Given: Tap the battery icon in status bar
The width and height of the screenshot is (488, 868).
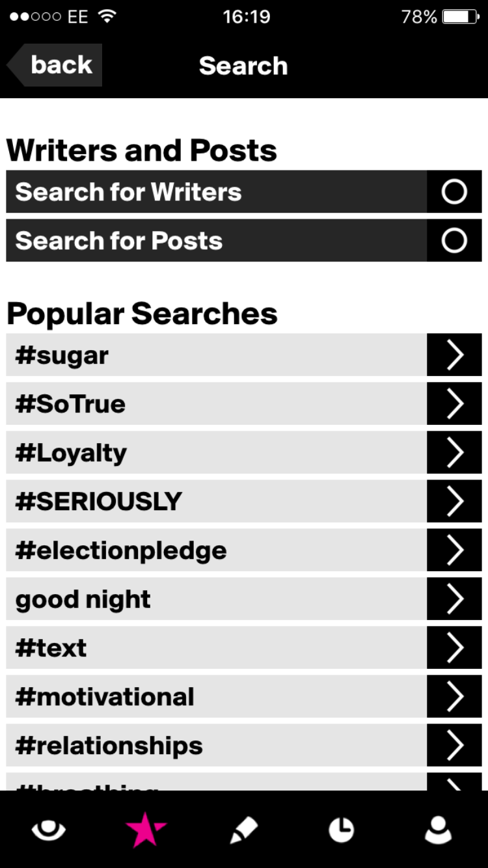Looking at the screenshot, I should coord(461,17).
